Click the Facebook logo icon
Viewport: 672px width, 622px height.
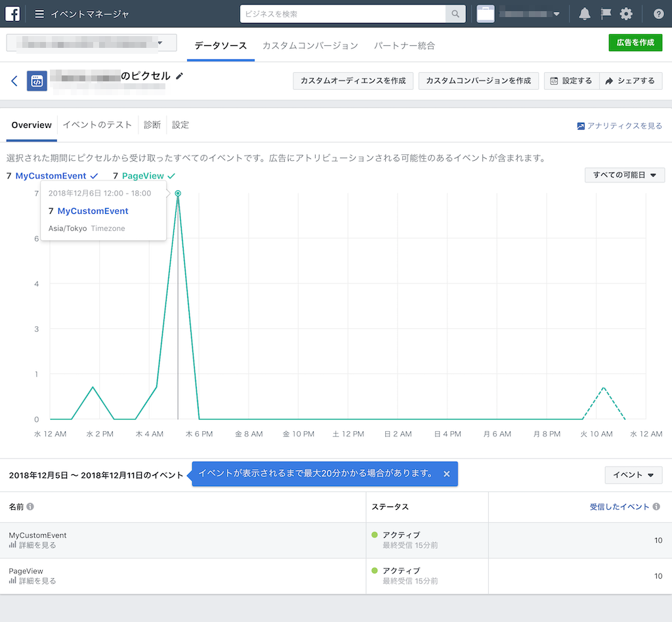click(x=12, y=14)
